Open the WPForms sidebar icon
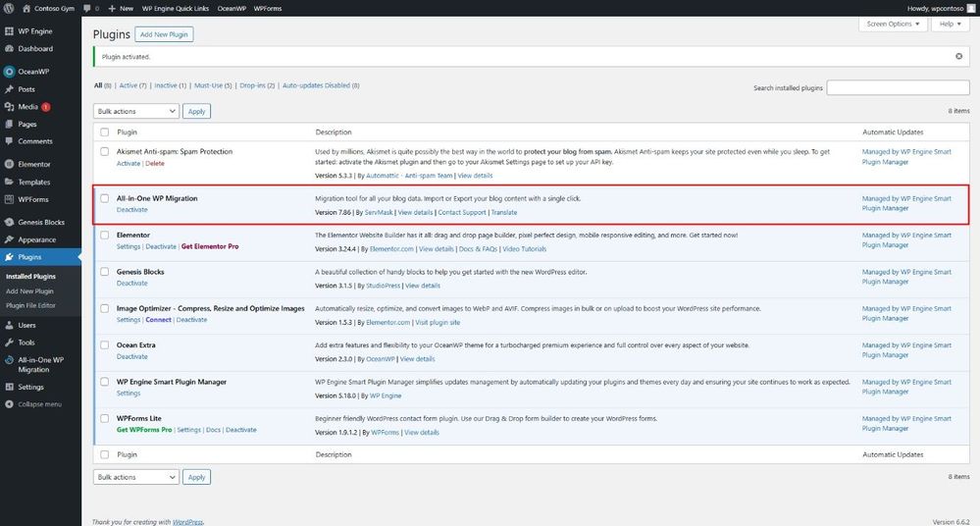This screenshot has width=980, height=526. 9,199
